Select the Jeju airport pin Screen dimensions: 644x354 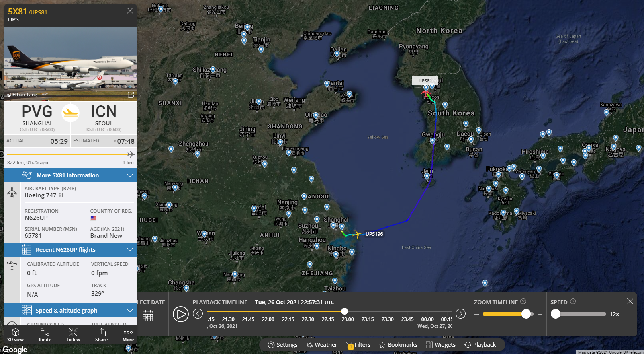click(x=427, y=176)
